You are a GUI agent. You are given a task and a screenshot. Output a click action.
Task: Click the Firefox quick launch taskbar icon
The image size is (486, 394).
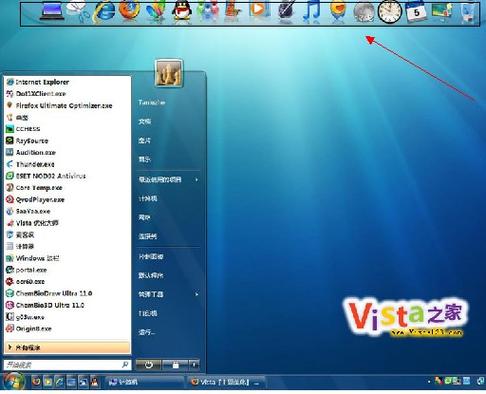click(36, 382)
